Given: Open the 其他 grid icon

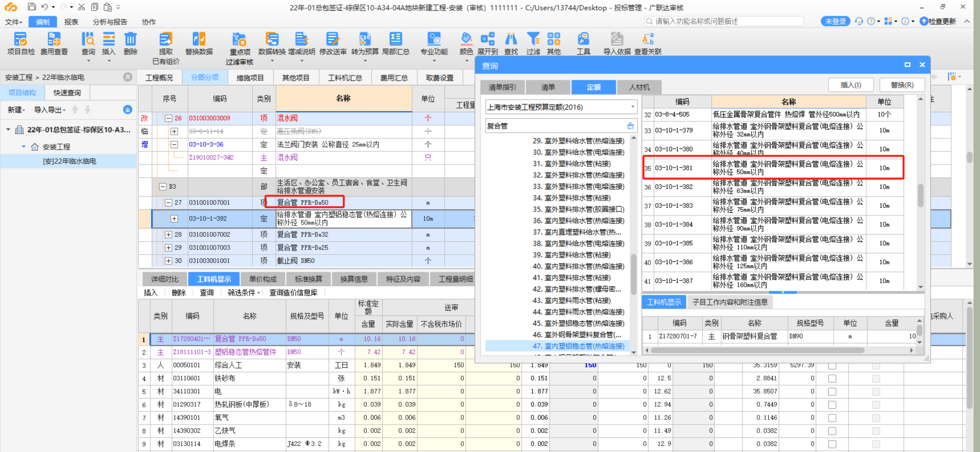Looking at the screenshot, I should (554, 44).
